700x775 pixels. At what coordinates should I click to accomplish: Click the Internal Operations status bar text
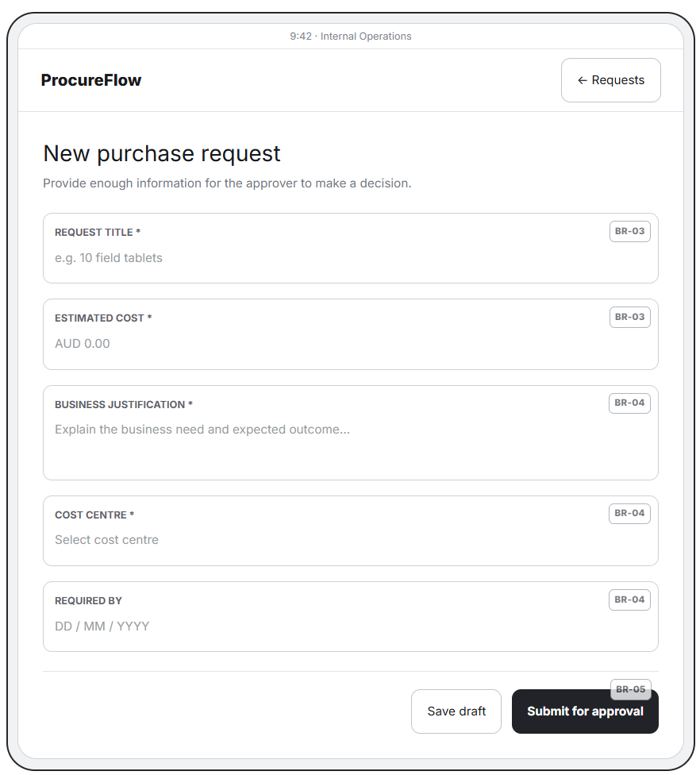[366, 36]
